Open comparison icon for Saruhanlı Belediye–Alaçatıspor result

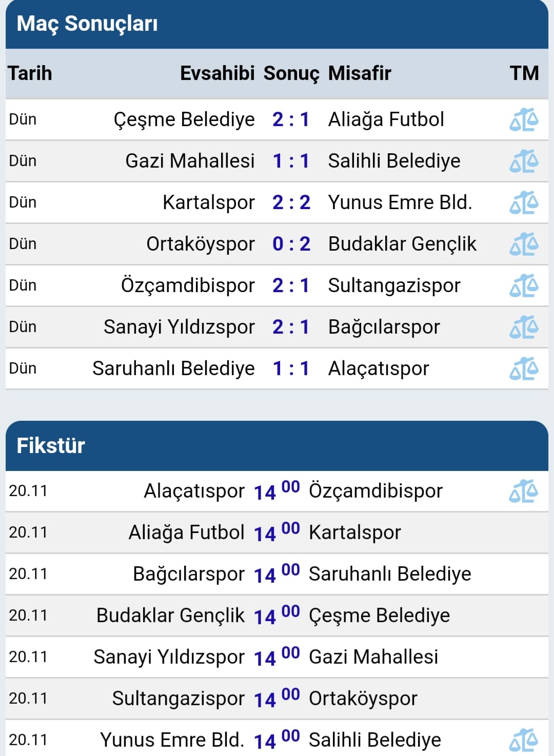coord(524,369)
